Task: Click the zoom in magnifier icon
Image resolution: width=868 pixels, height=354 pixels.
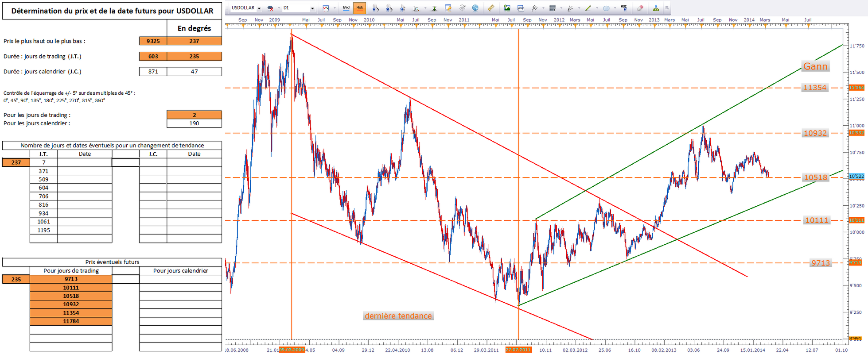Action: pyautogui.click(x=375, y=8)
